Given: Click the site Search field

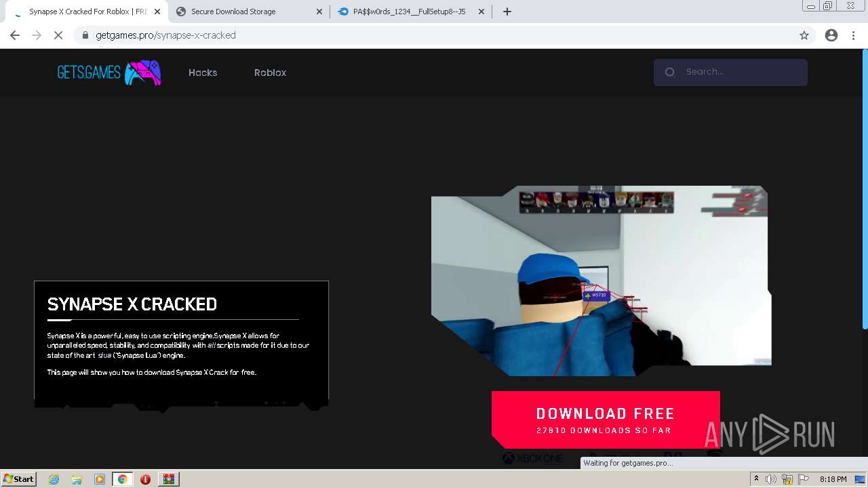Looking at the screenshot, I should click(730, 72).
